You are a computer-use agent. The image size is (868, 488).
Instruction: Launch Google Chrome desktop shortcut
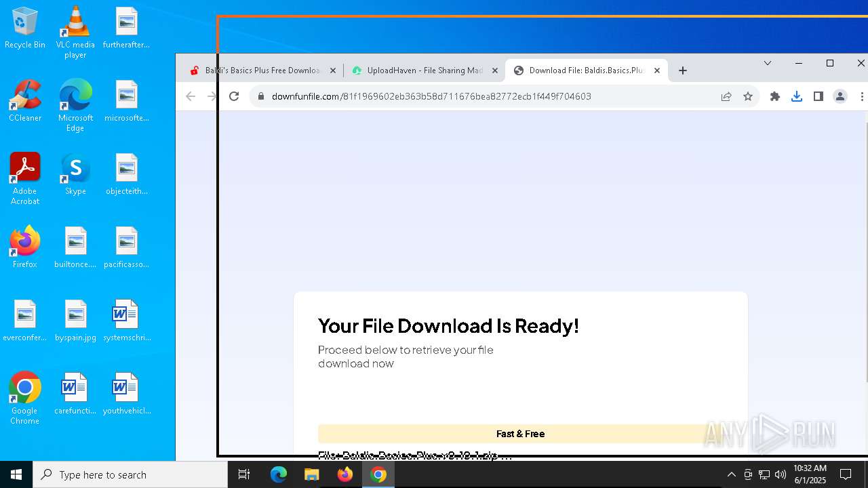(24, 399)
